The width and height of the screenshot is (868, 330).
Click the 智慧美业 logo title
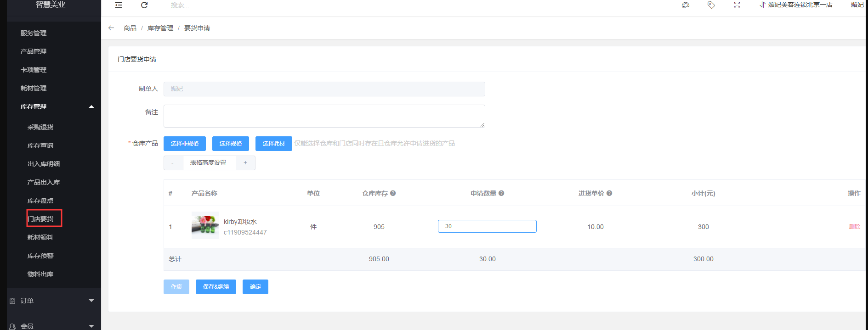pos(51,5)
